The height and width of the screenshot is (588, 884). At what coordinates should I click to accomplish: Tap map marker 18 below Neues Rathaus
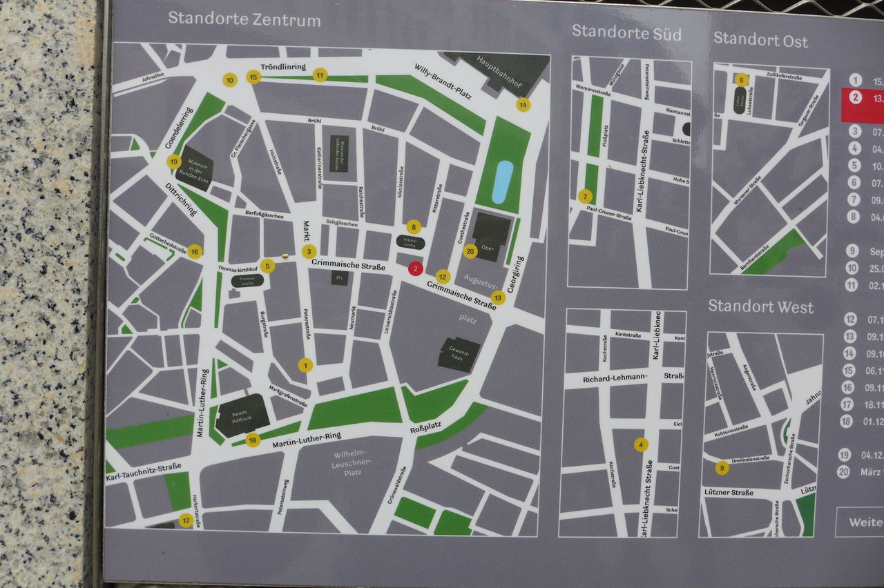click(x=253, y=440)
